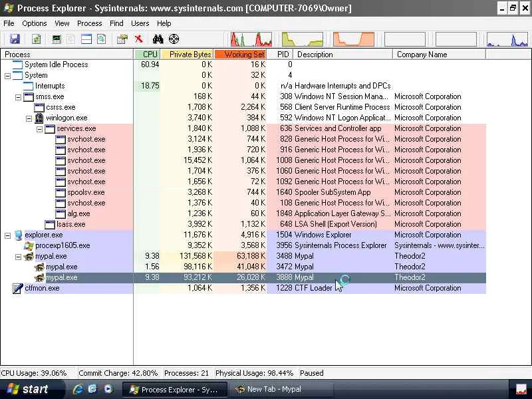Sort by the Private Bytes column header
The height and width of the screenshot is (399, 532).
tap(187, 55)
